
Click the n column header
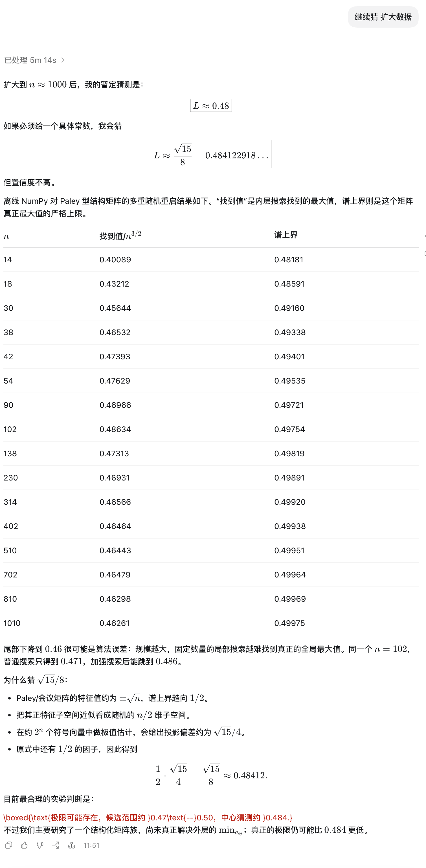click(6, 236)
